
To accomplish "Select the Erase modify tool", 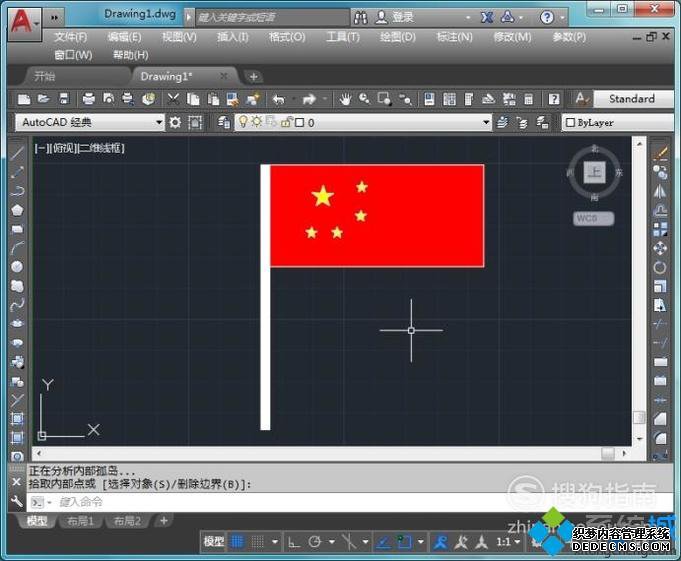I will pyautogui.click(x=660, y=153).
